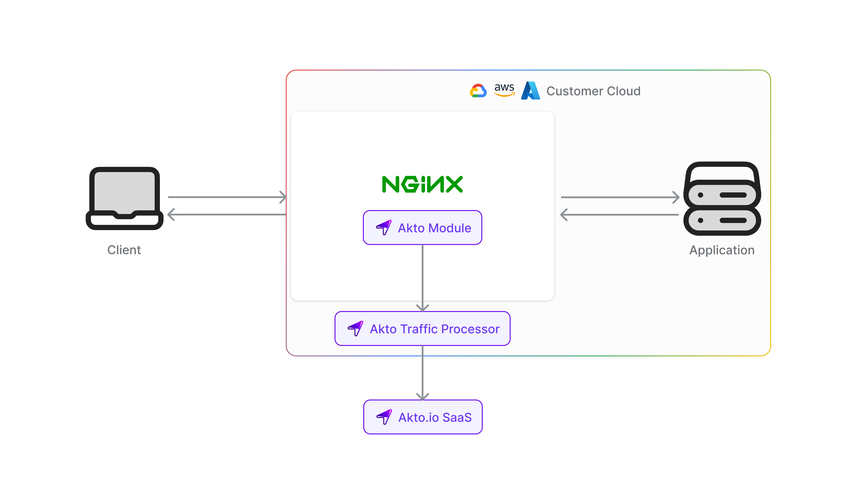853x504 pixels.
Task: Click the Customer Cloud label
Action: click(593, 91)
